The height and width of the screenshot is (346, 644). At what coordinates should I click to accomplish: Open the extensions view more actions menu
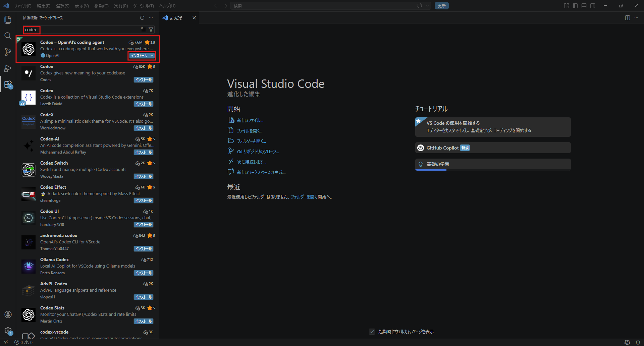(x=151, y=18)
